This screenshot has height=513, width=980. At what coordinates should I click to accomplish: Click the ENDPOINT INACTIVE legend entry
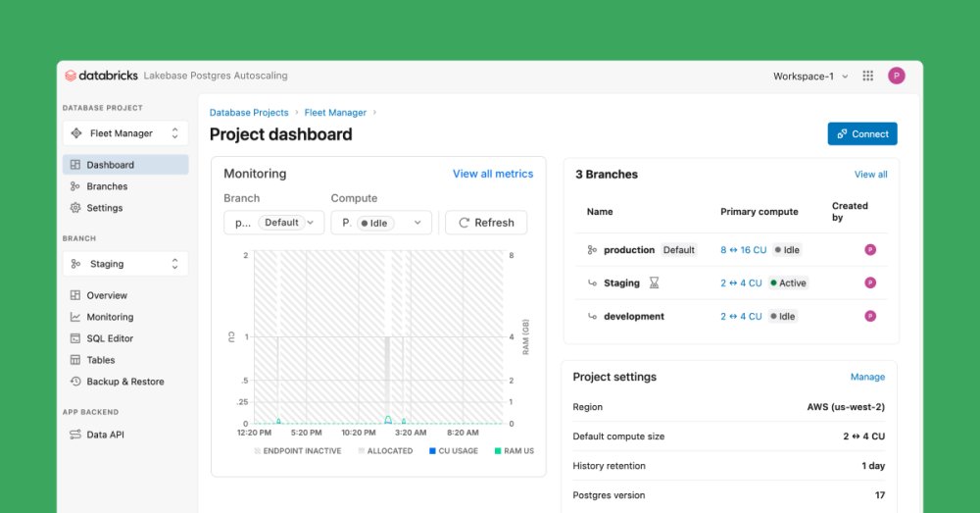pyautogui.click(x=298, y=450)
